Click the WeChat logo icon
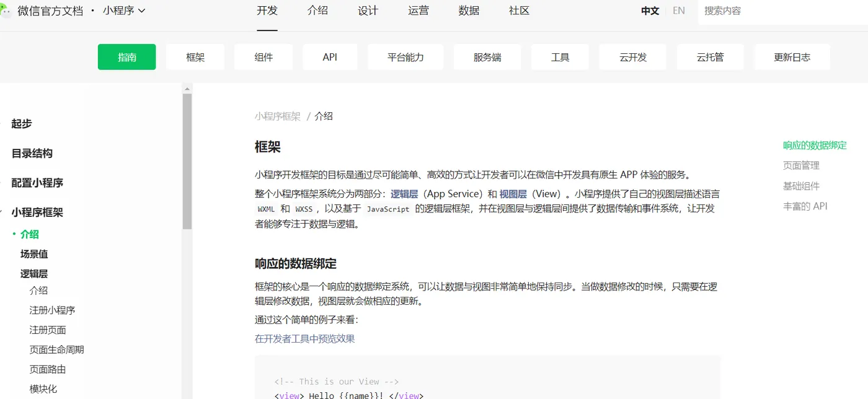 click(x=6, y=11)
